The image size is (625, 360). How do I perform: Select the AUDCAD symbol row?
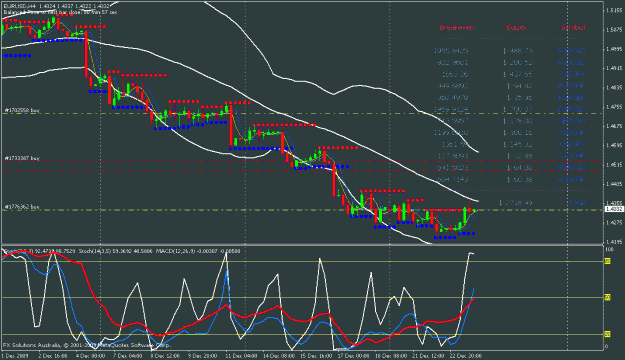pyautogui.click(x=571, y=51)
